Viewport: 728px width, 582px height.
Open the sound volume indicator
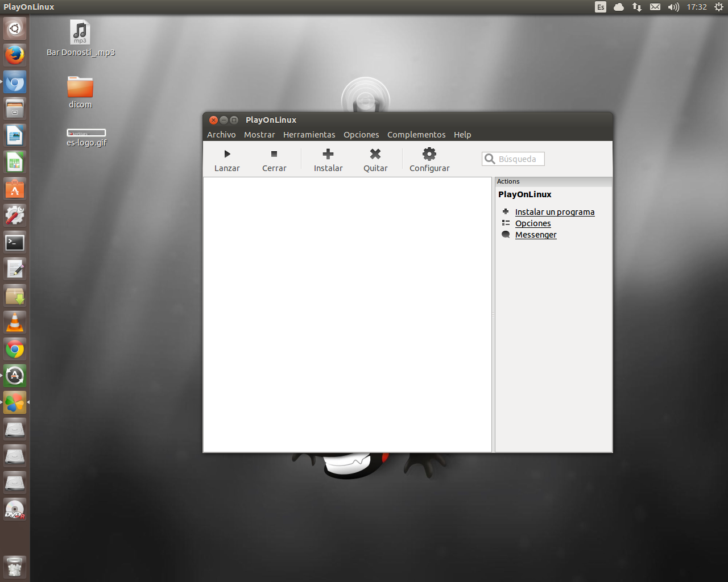(673, 7)
